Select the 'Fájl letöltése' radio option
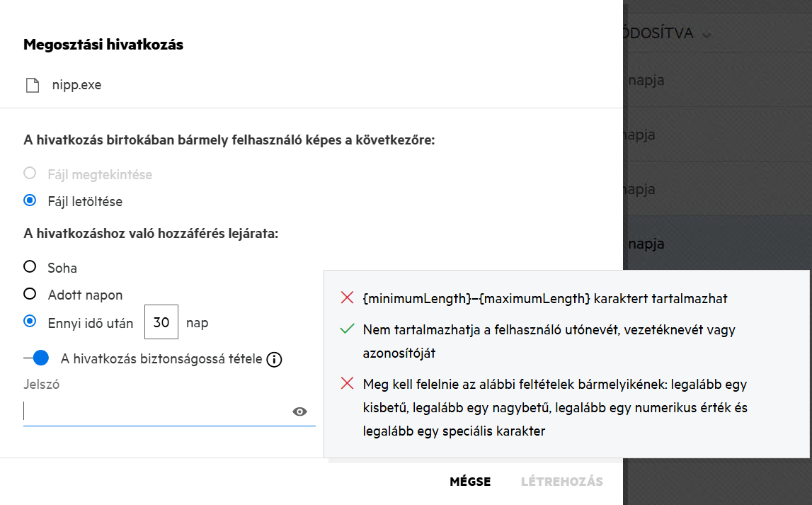The image size is (812, 505). [30, 200]
